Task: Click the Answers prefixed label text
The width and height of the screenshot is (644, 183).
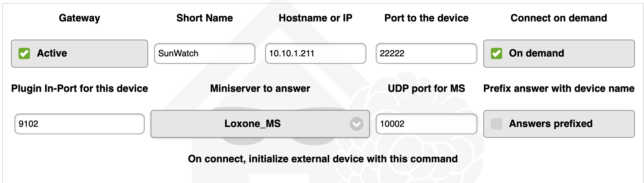Action: (x=551, y=124)
